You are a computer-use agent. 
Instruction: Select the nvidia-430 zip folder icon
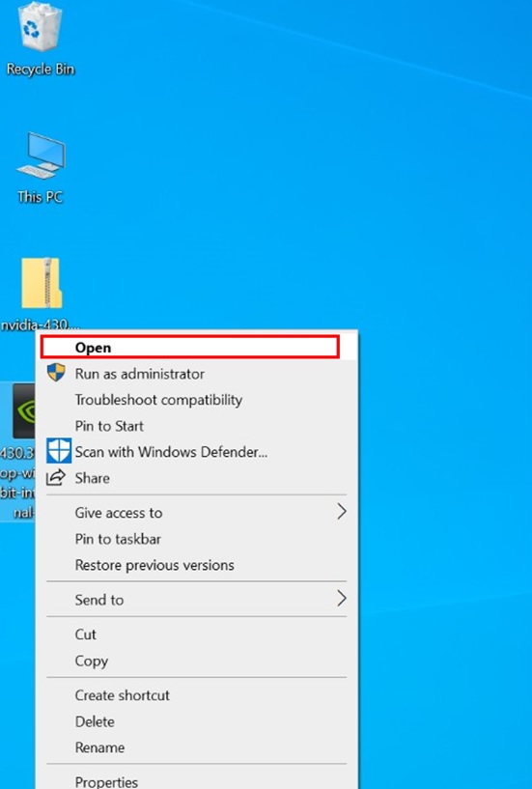click(x=41, y=294)
